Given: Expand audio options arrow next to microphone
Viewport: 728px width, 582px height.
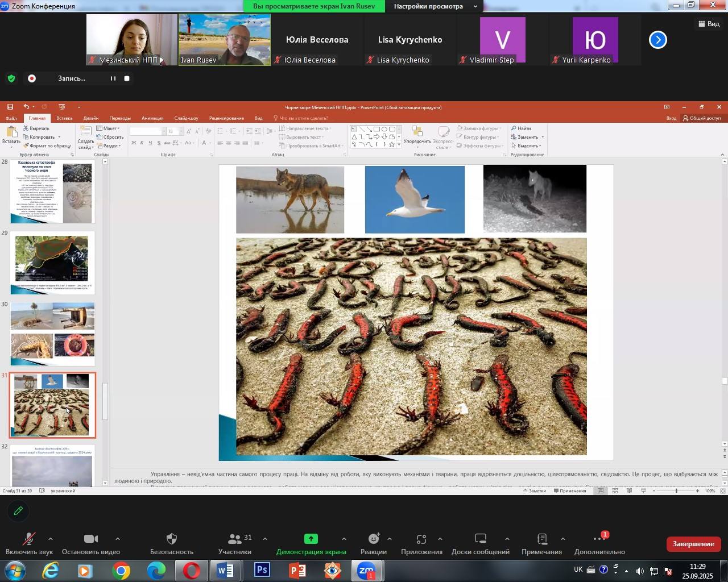Looking at the screenshot, I should click(x=51, y=539).
